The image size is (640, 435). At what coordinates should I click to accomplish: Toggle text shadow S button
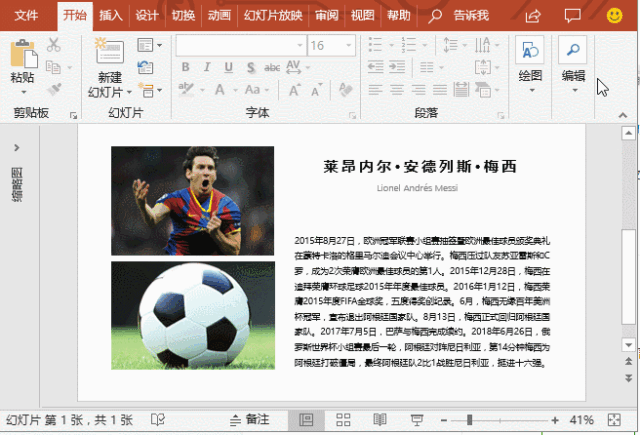tap(251, 67)
